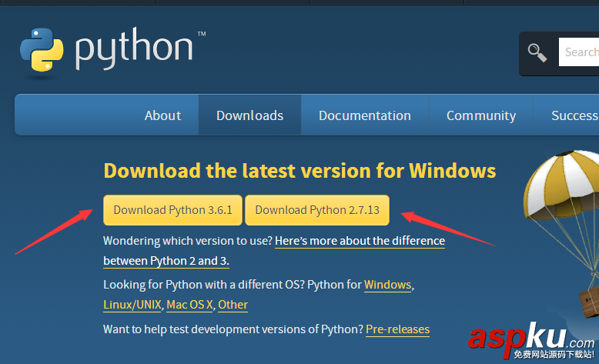Select the Community navigation item
The image size is (599, 364).
tap(480, 115)
